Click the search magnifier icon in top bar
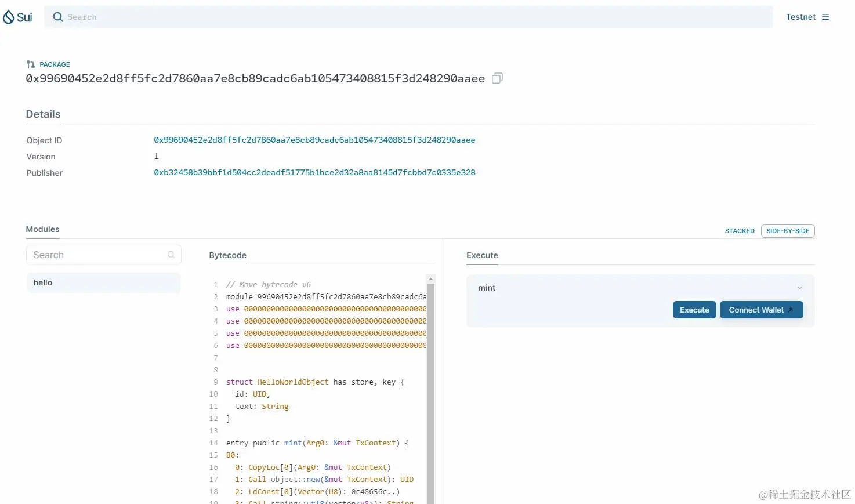This screenshot has width=855, height=504. pyautogui.click(x=57, y=17)
